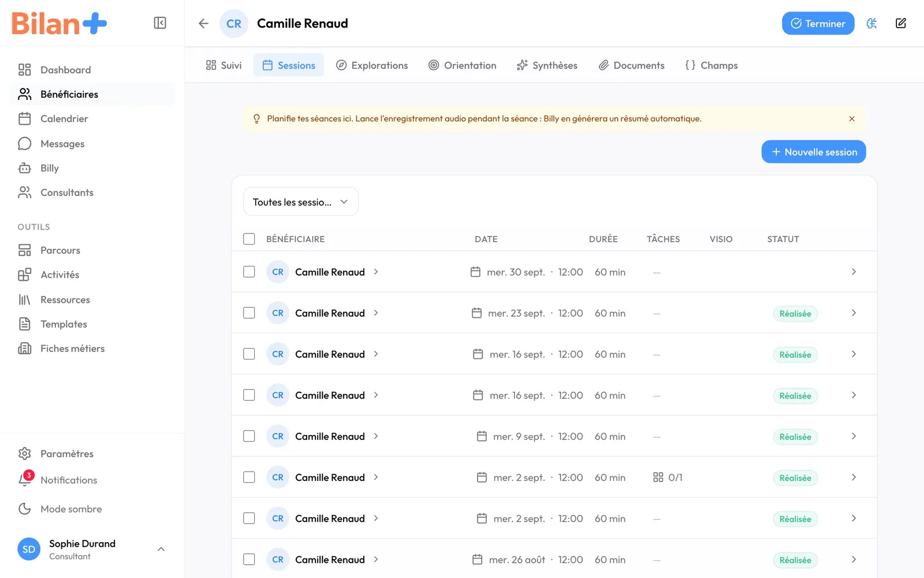Go to Consultants page
Viewport: 924px width, 578px height.
[x=92, y=192]
